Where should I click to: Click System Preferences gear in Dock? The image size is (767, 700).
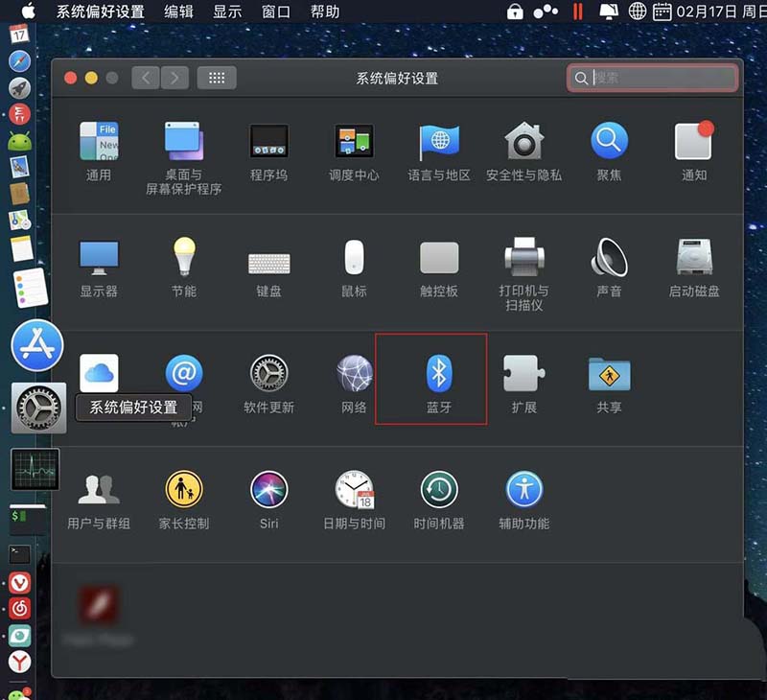click(x=38, y=408)
